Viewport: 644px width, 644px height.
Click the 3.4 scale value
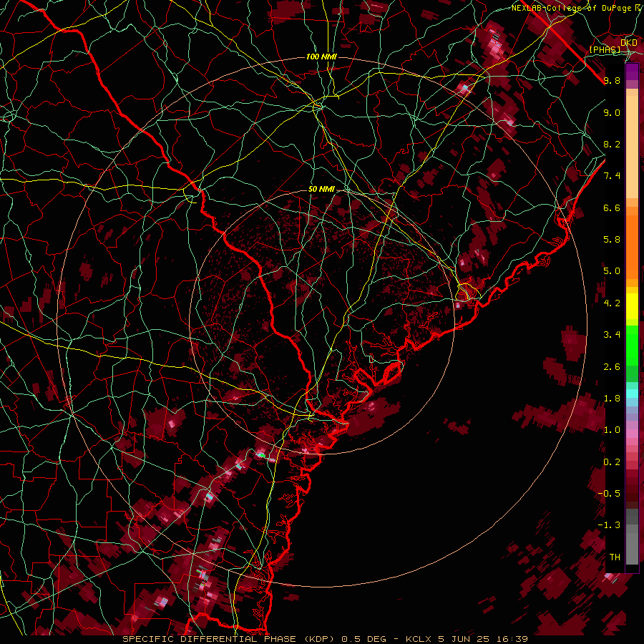(612, 335)
